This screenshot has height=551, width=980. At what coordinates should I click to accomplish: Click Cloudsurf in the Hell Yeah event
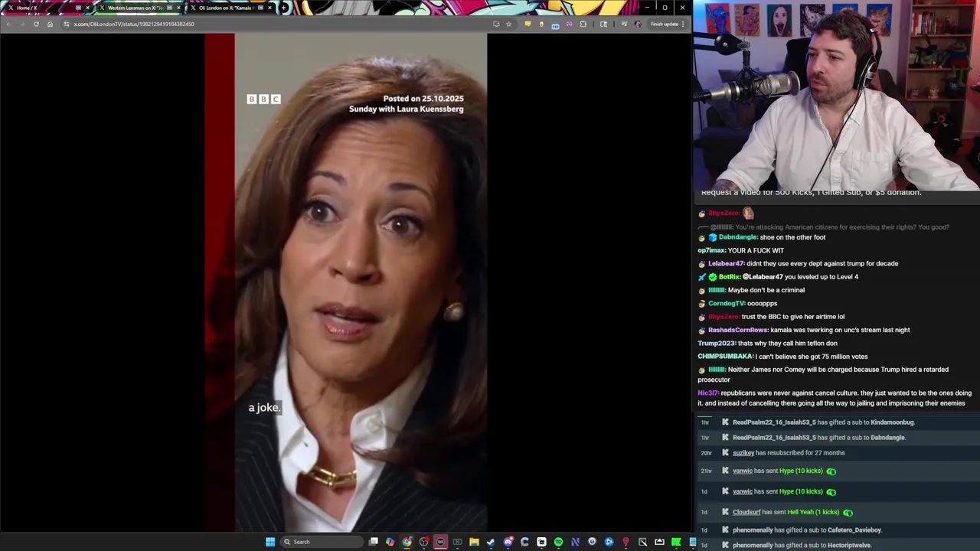[x=746, y=512]
